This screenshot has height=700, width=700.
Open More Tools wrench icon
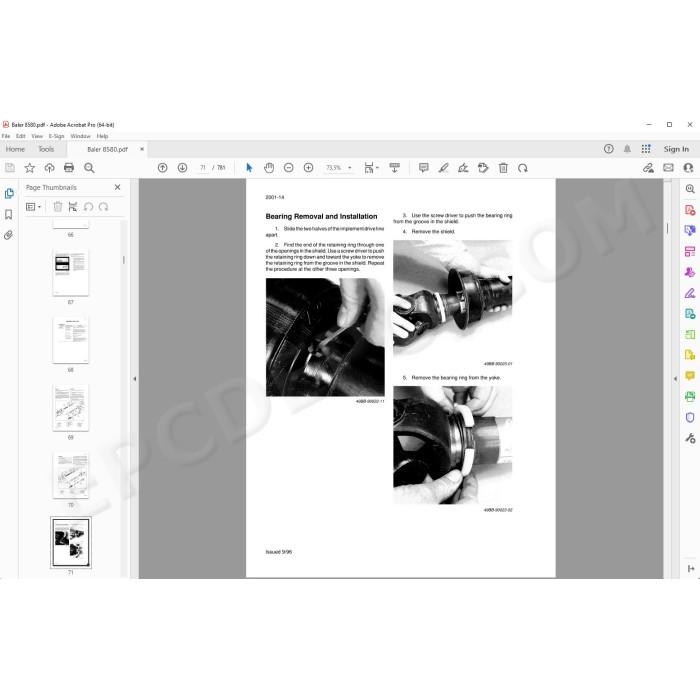[x=690, y=438]
